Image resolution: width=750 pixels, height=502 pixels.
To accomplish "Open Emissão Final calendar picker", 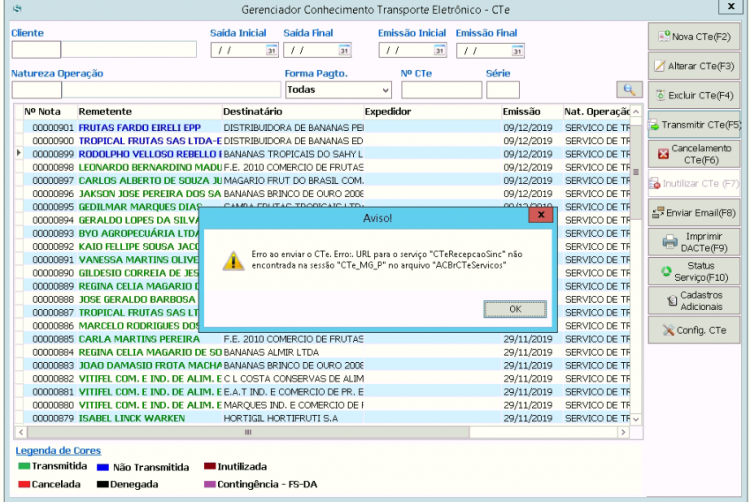I will coord(517,50).
